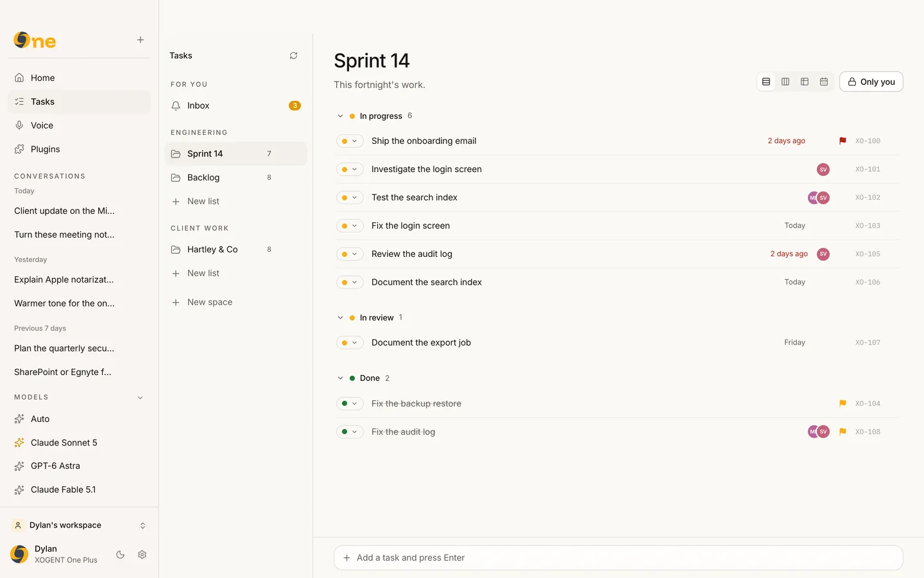
Task: Toggle the Only you visibility button
Action: pos(871,82)
